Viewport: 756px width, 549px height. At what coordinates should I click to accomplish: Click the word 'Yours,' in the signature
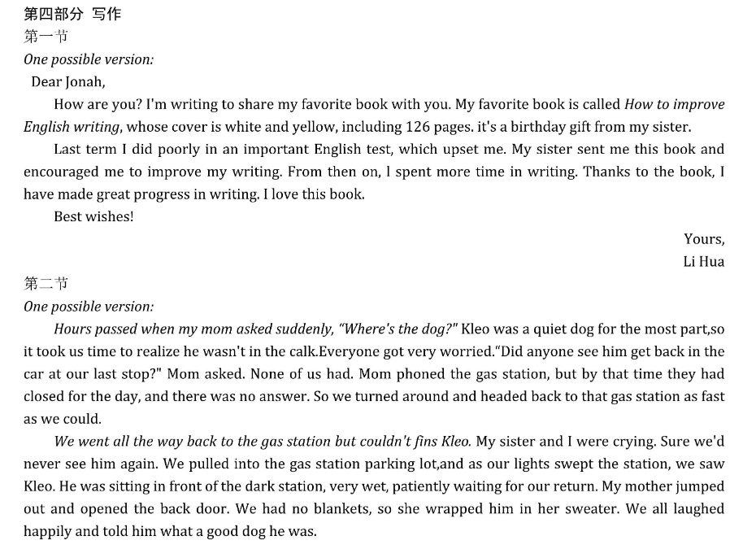pyautogui.click(x=704, y=239)
